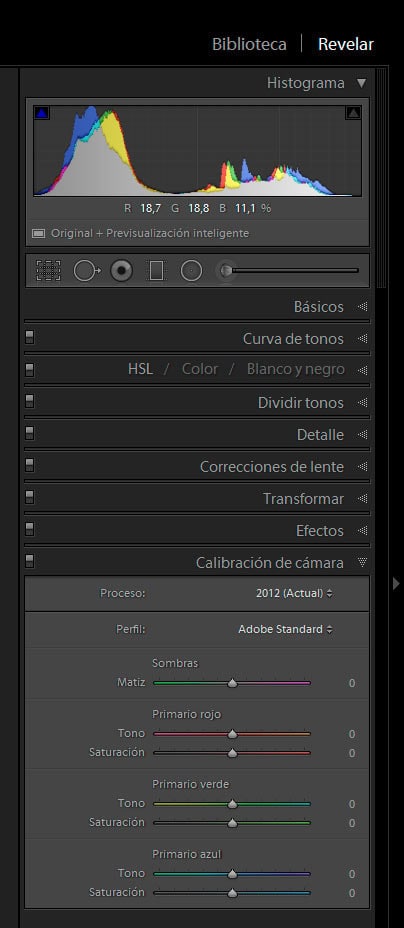This screenshot has width=404, height=928.
Task: Click Primario rojo Saturación slider handle
Action: pyautogui.click(x=232, y=753)
